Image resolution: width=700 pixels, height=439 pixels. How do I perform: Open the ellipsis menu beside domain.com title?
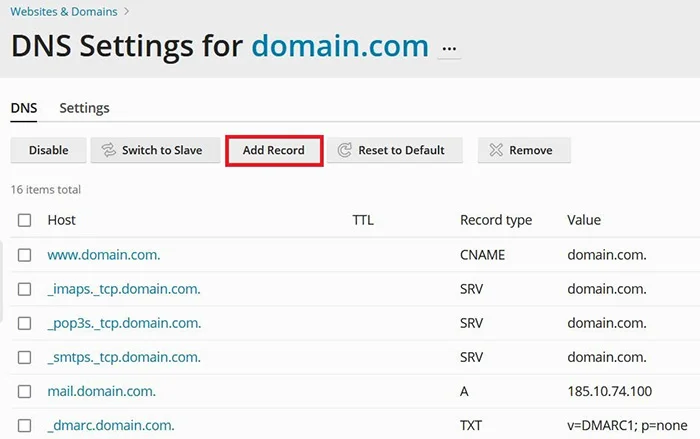(x=449, y=49)
